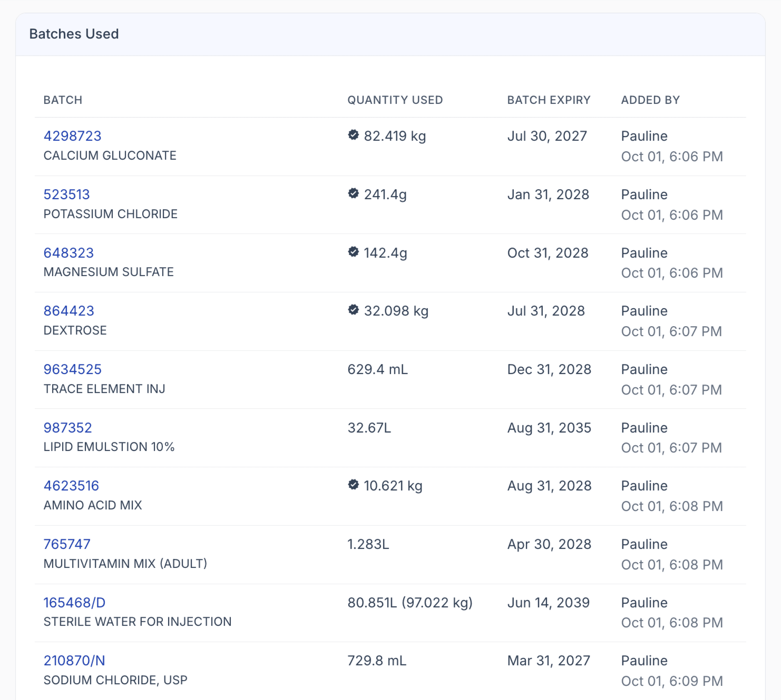This screenshot has width=781, height=700.
Task: Click the Mar 31, 2027 expiry date
Action: coord(549,661)
